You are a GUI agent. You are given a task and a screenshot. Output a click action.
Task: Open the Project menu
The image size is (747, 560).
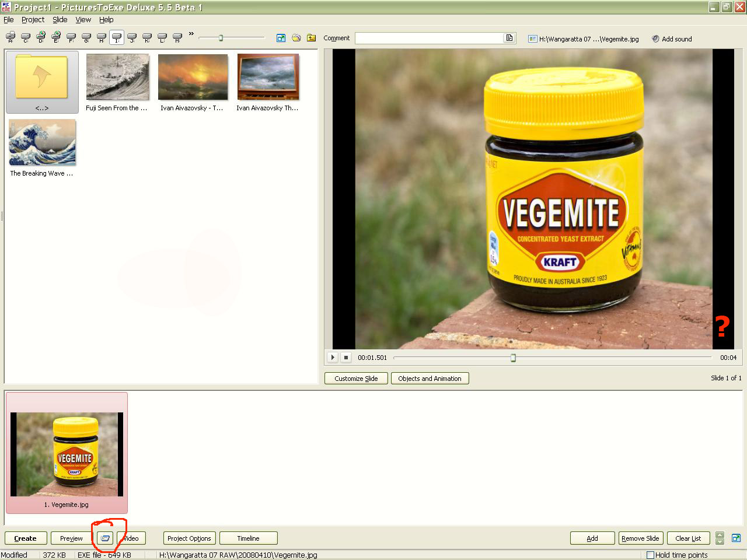(x=33, y=19)
